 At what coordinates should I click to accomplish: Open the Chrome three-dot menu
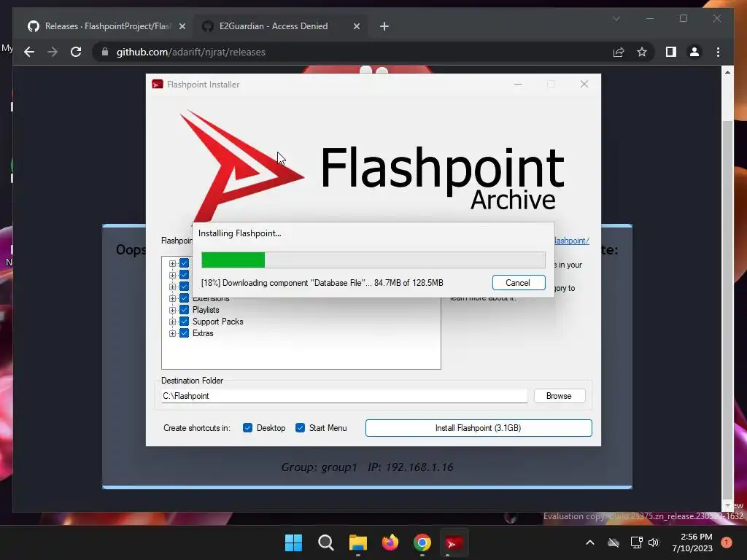[718, 52]
